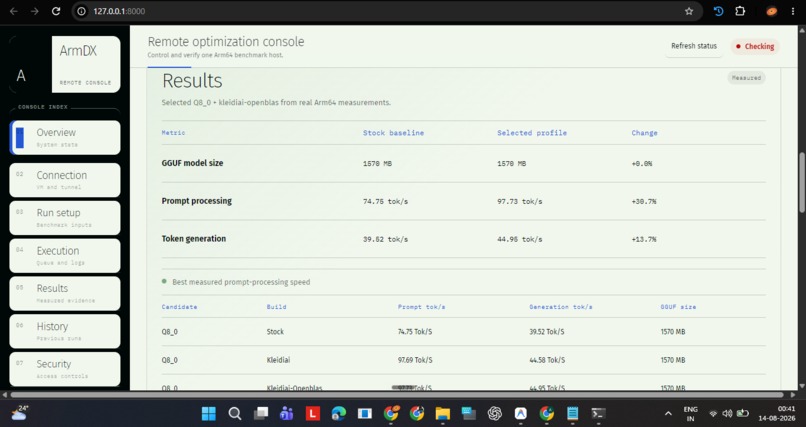This screenshot has height=427, width=806.
Task: Open the Chrome profile avatar
Action: pyautogui.click(x=772, y=11)
